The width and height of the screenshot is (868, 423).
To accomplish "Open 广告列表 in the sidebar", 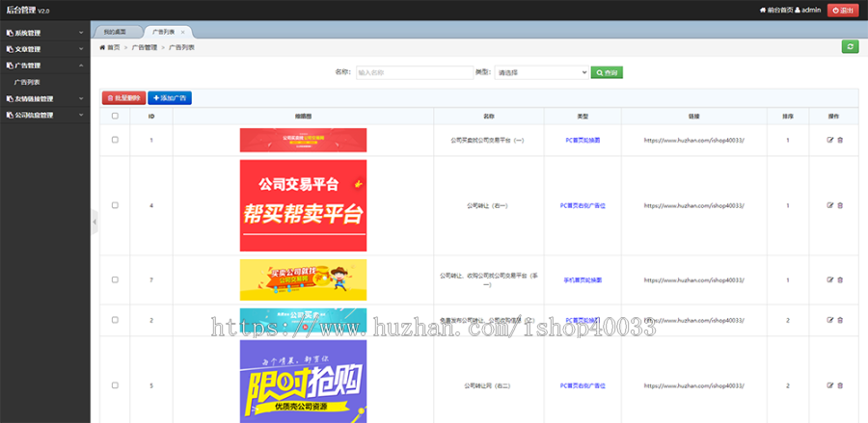I will pos(27,82).
